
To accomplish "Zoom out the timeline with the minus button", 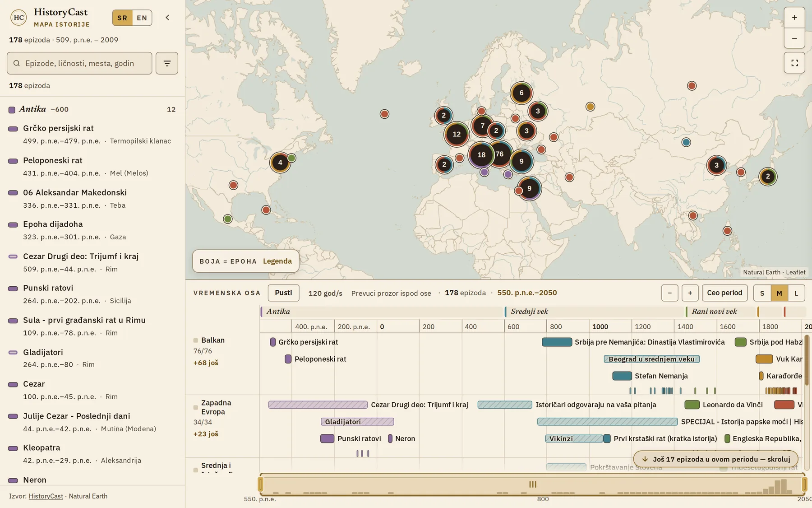I will click(670, 293).
